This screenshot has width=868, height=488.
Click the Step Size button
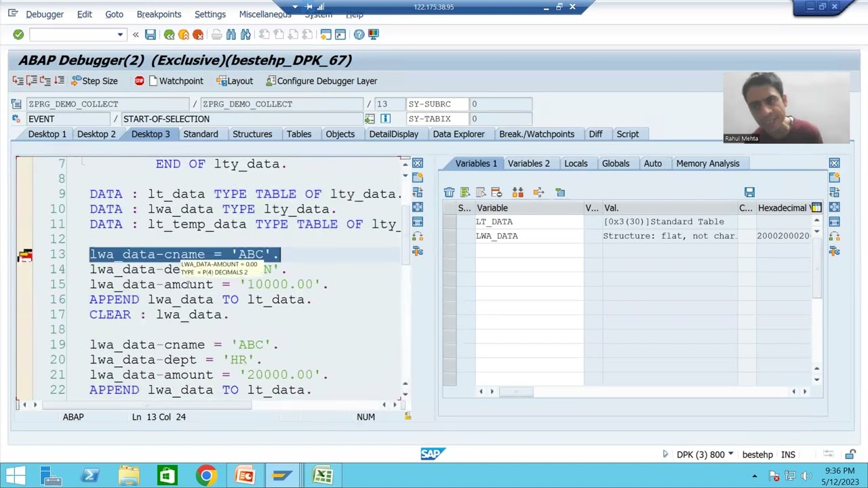pyautogui.click(x=94, y=81)
